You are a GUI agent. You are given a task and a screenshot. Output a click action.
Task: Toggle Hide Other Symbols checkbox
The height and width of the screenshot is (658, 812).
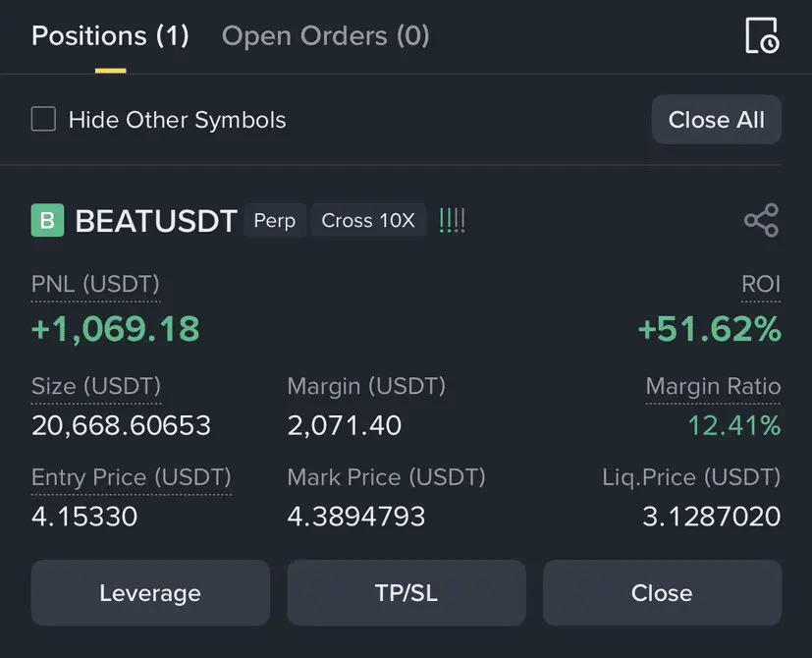tap(43, 120)
